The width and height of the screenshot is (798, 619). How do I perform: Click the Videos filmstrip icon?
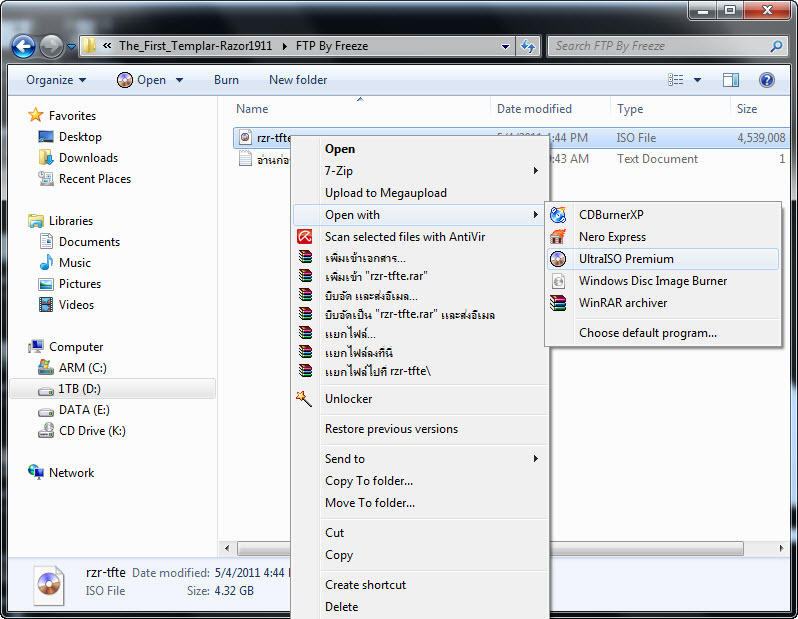point(46,304)
